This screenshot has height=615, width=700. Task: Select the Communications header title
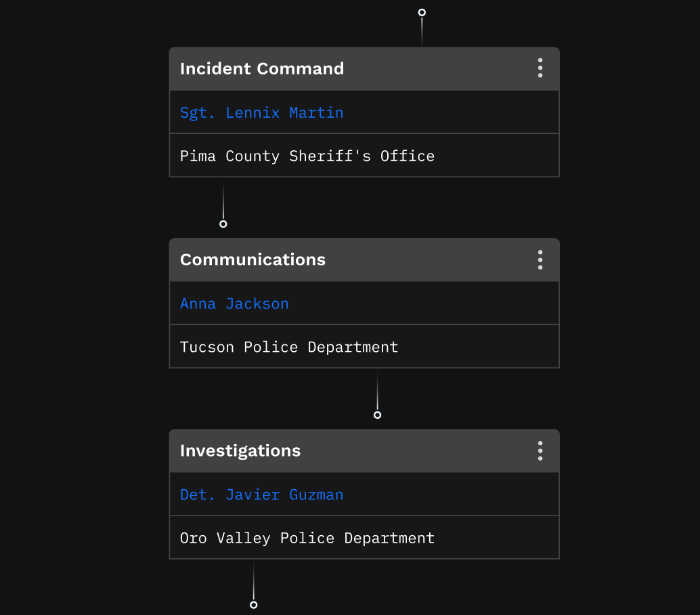pyautogui.click(x=253, y=260)
